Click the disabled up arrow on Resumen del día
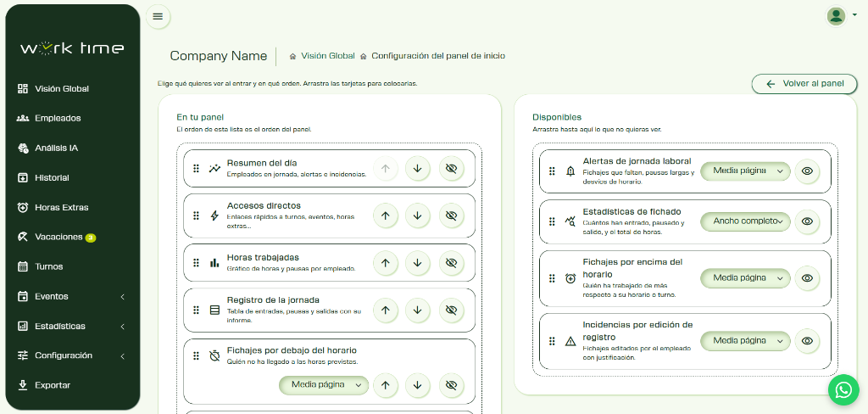 (x=386, y=169)
